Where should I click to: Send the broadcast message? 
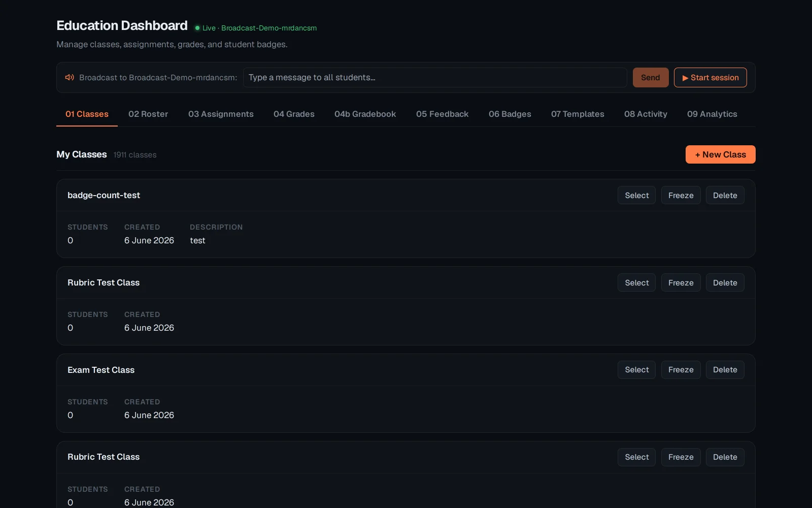coord(650,77)
